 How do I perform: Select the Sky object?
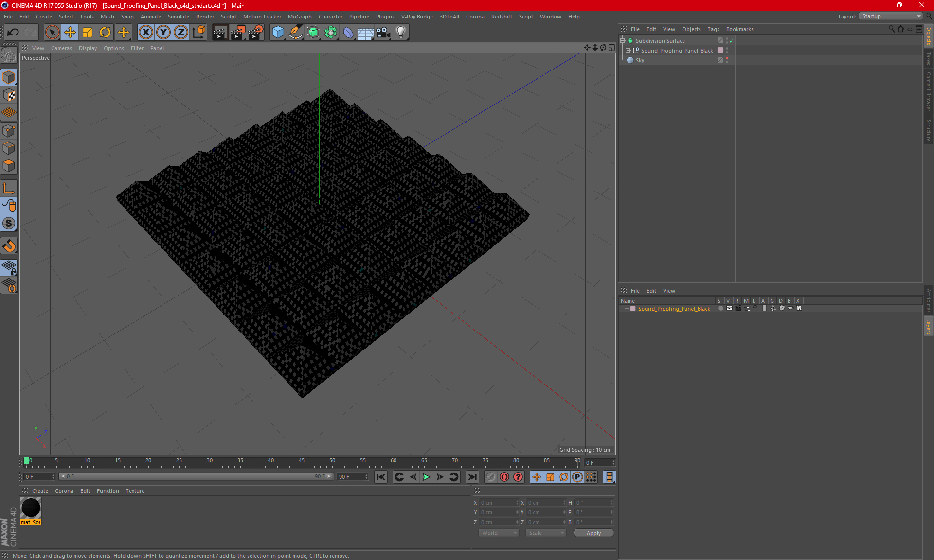coord(640,60)
